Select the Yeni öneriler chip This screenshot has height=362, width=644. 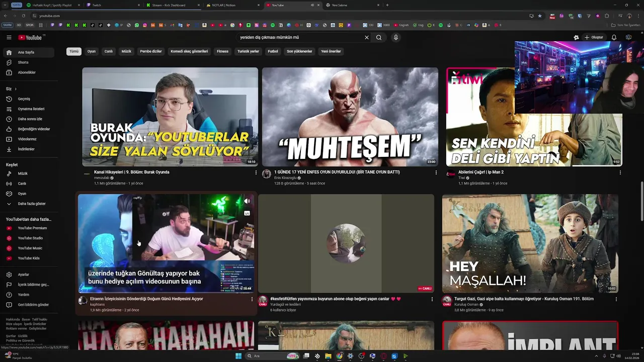coord(331,51)
